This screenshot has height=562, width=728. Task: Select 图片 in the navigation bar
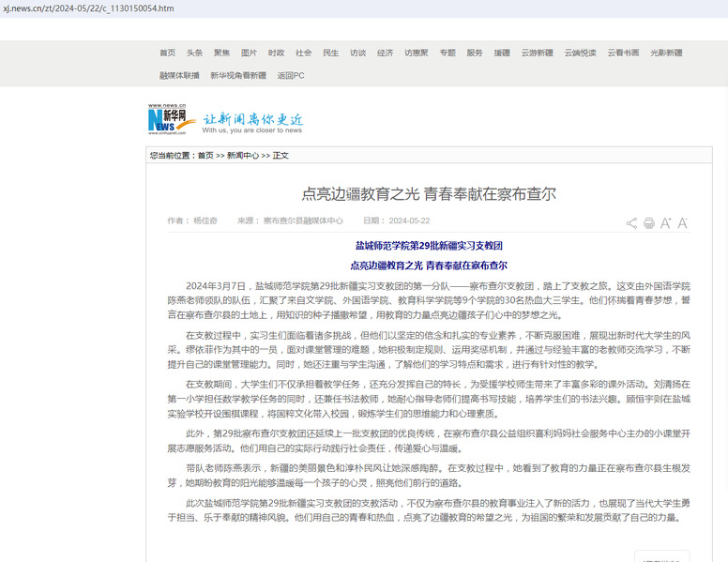[249, 53]
